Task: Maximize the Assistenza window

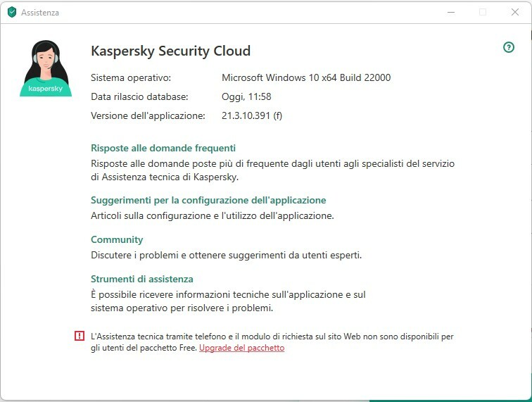Action: pos(483,12)
